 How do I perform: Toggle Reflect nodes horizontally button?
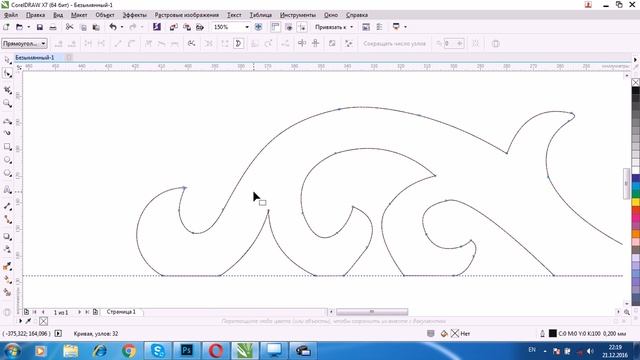pos(302,43)
